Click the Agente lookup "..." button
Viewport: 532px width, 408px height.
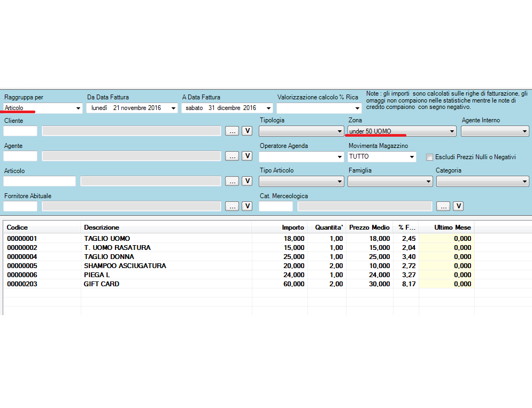[232, 156]
